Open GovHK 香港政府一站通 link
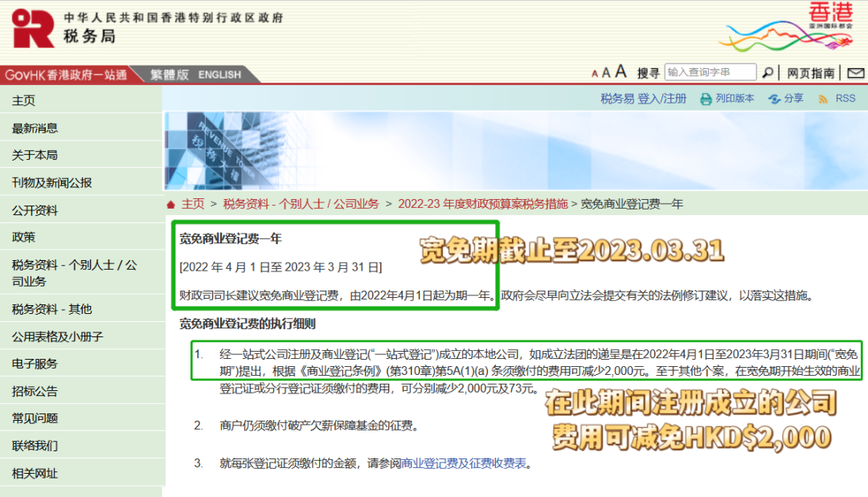Screen dimensions: 868x497 tap(66, 75)
